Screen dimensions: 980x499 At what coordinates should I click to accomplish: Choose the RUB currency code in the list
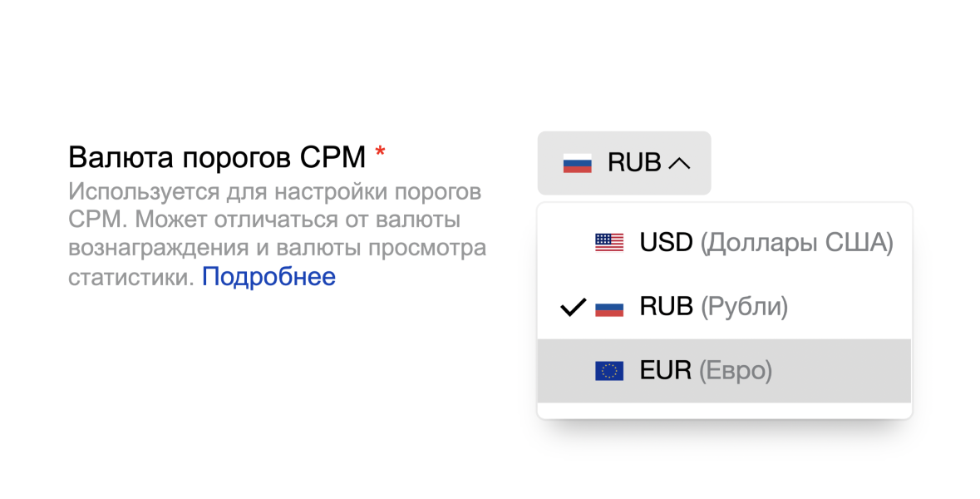tap(666, 307)
